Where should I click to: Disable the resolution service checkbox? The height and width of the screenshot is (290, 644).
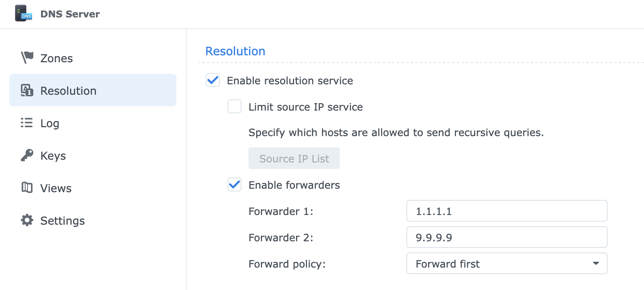(212, 80)
